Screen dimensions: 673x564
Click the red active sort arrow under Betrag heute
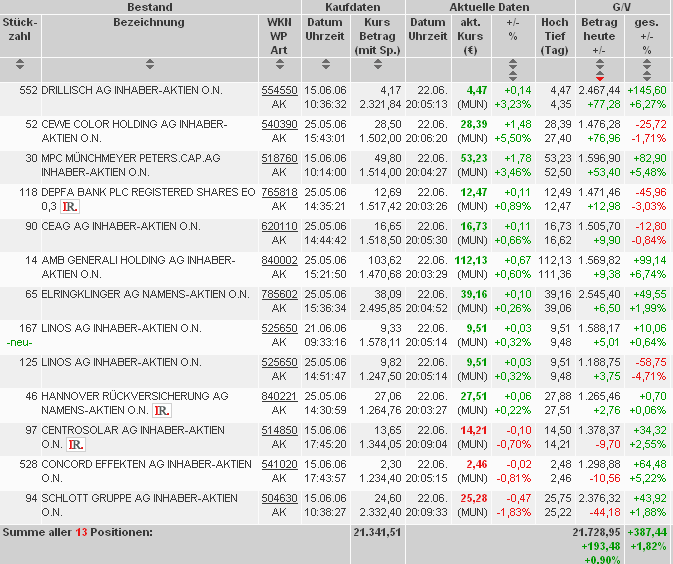coord(600,78)
